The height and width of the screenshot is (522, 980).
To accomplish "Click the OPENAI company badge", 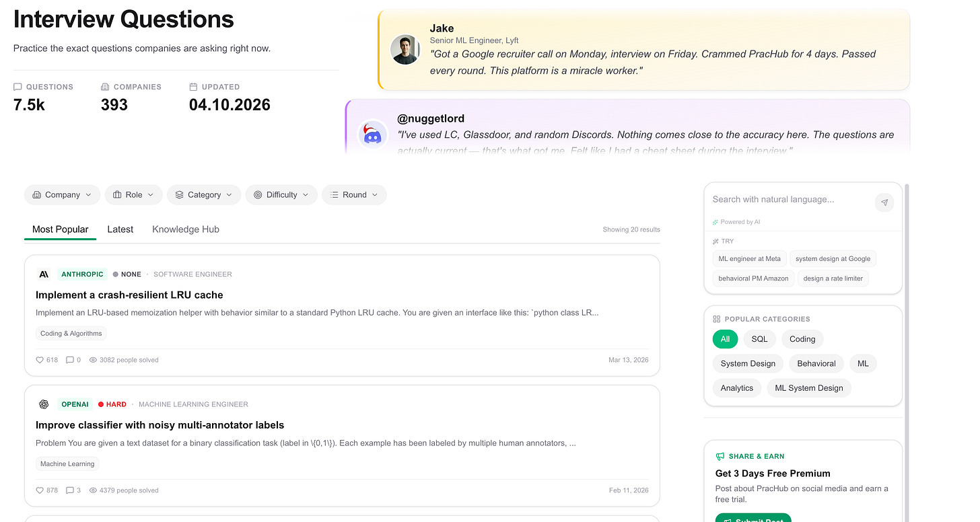I will [x=75, y=404].
